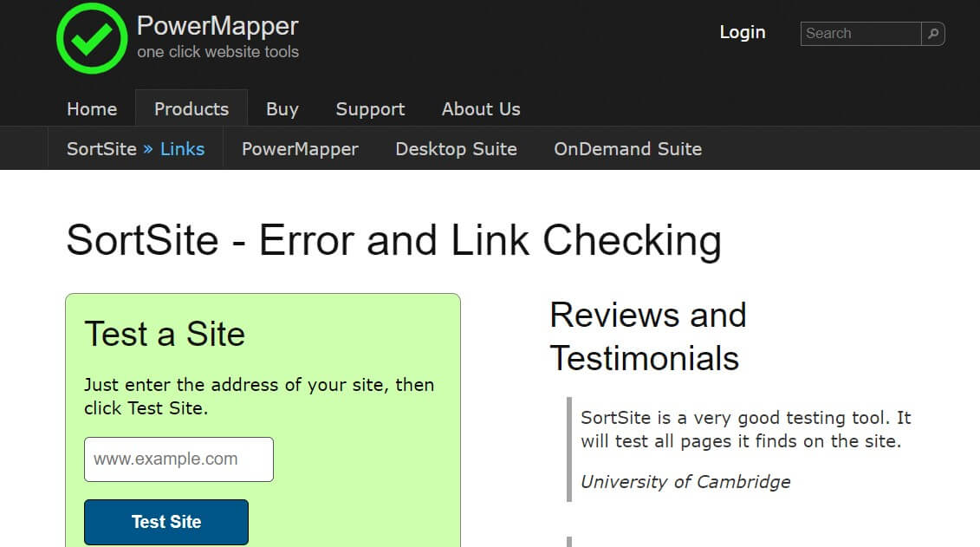
Task: Open the Buy page
Action: pos(282,109)
